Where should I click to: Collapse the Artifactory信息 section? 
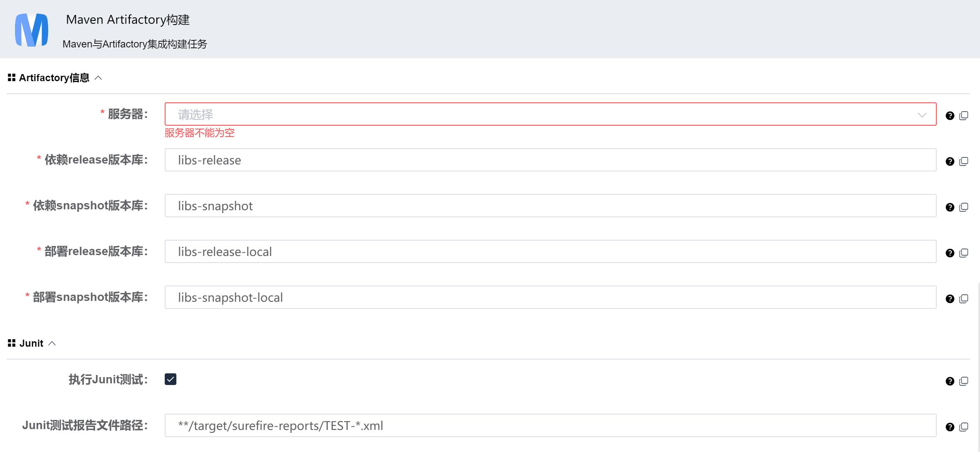click(x=98, y=78)
